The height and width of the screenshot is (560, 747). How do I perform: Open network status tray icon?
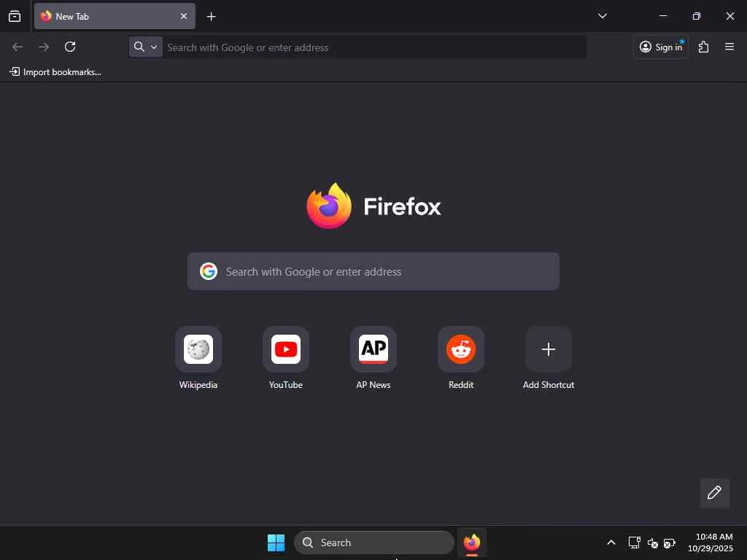coord(634,542)
